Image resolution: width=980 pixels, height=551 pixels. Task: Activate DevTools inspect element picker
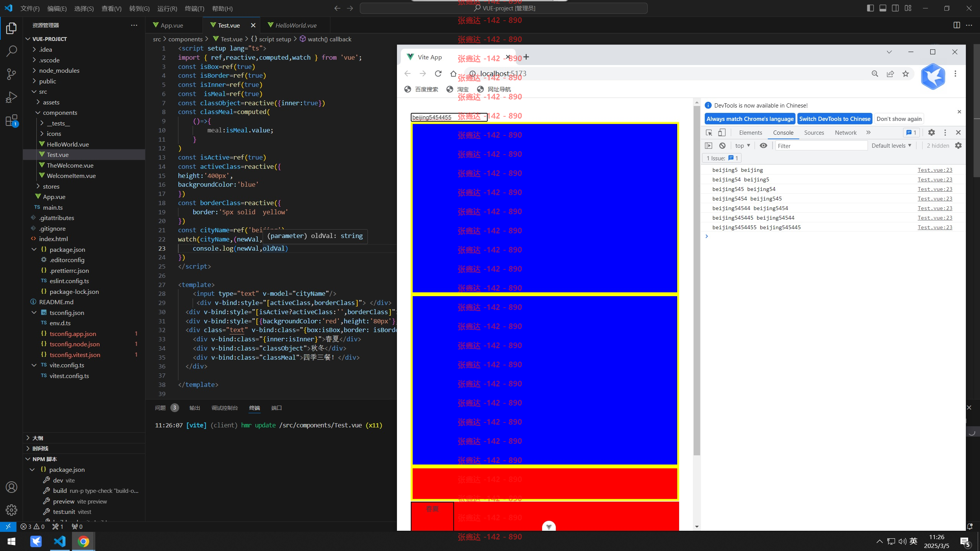pyautogui.click(x=709, y=132)
